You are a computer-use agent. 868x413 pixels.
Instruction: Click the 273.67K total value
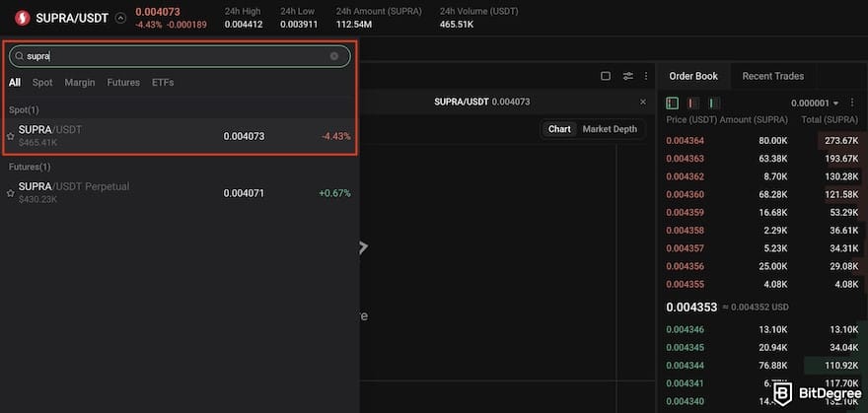click(841, 140)
